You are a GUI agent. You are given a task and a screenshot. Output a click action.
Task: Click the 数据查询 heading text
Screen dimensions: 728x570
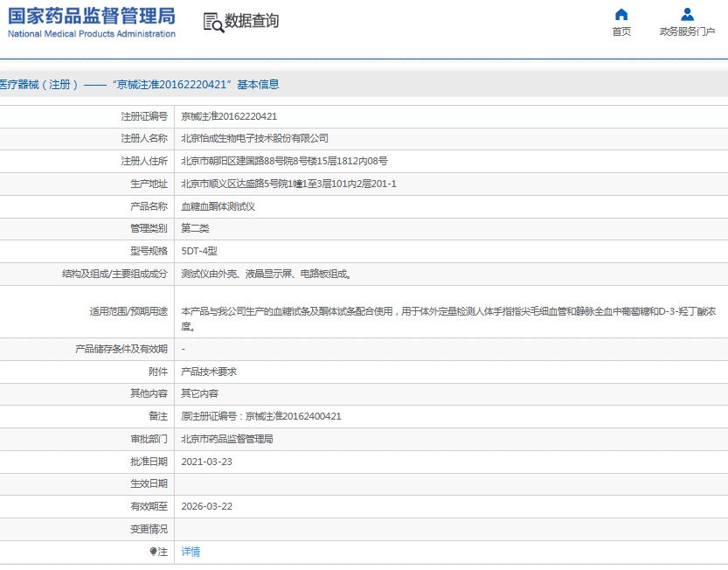pyautogui.click(x=252, y=21)
